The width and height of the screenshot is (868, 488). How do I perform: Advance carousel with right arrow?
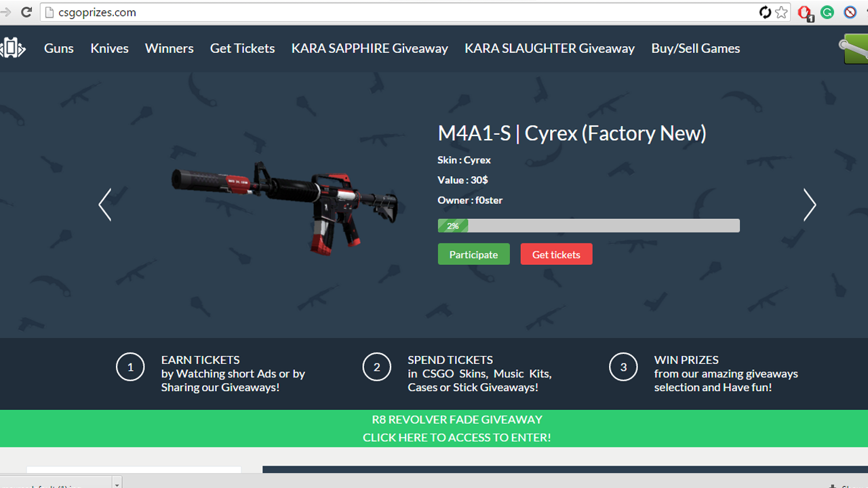810,205
